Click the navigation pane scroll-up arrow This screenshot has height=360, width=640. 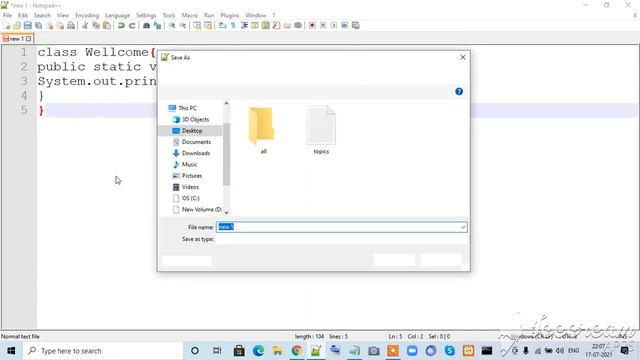click(x=227, y=103)
